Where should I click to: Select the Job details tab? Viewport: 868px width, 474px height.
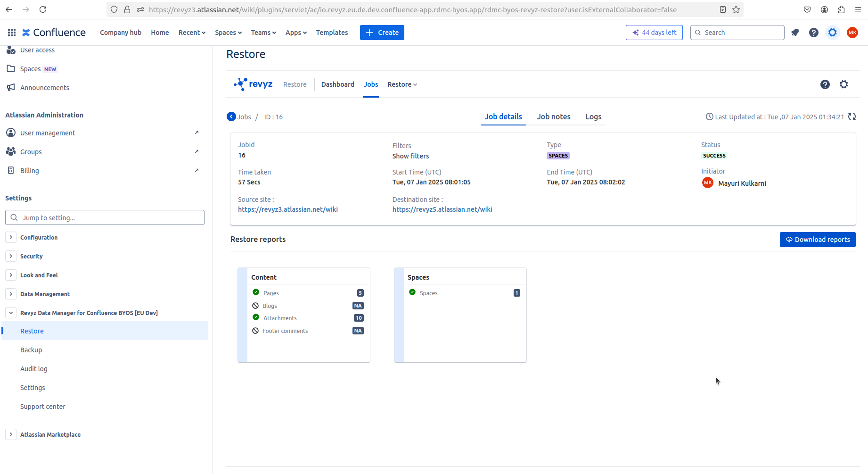click(x=503, y=116)
